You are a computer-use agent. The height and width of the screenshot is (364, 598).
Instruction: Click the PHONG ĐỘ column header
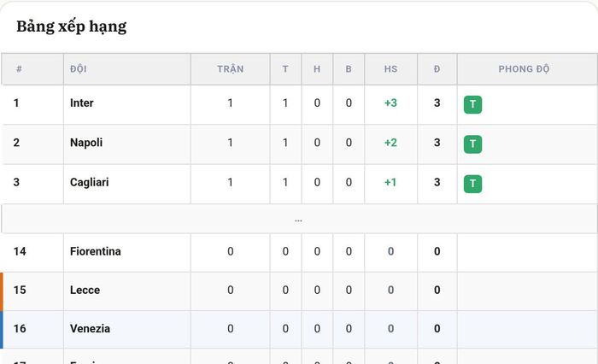[524, 69]
